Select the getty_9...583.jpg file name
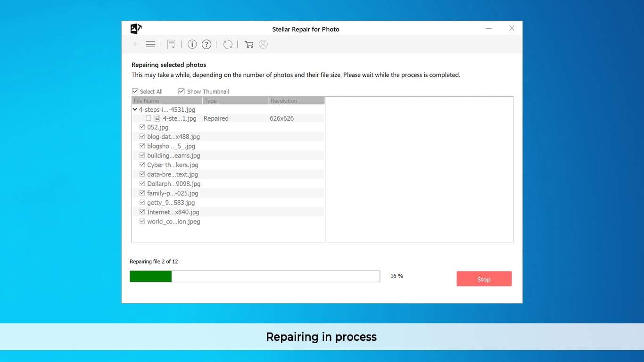Image resolution: width=644 pixels, height=362 pixels. [171, 203]
